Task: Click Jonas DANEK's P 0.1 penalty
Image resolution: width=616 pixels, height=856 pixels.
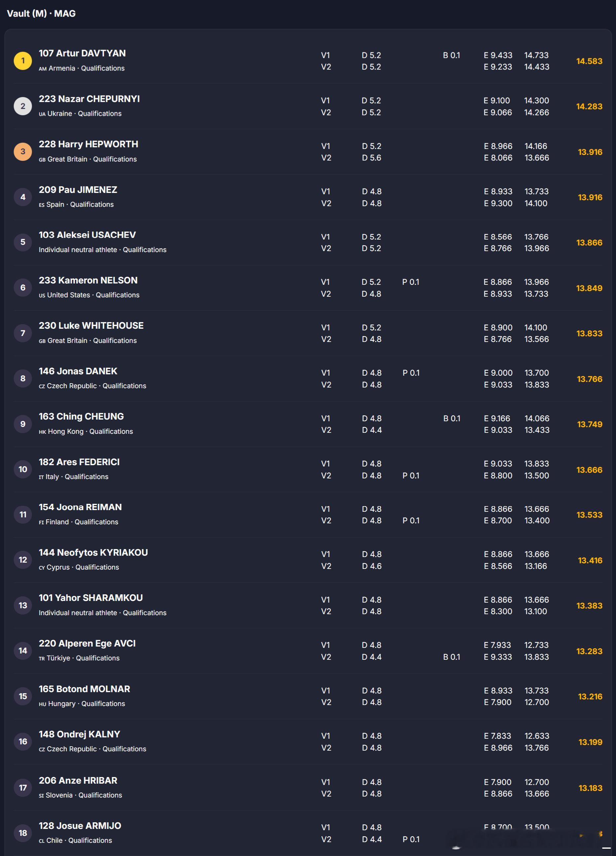Action: tap(411, 373)
